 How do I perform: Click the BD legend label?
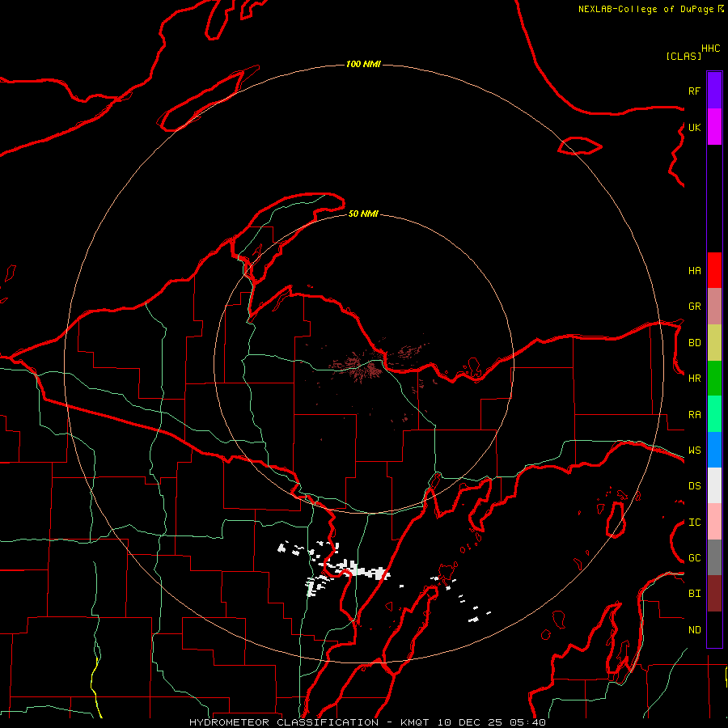[694, 343]
